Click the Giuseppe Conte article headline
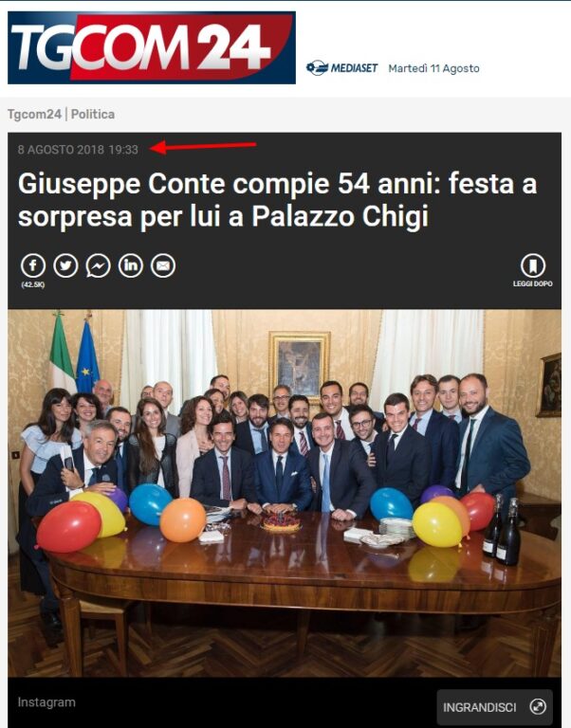This screenshot has height=728, width=571. [x=277, y=200]
